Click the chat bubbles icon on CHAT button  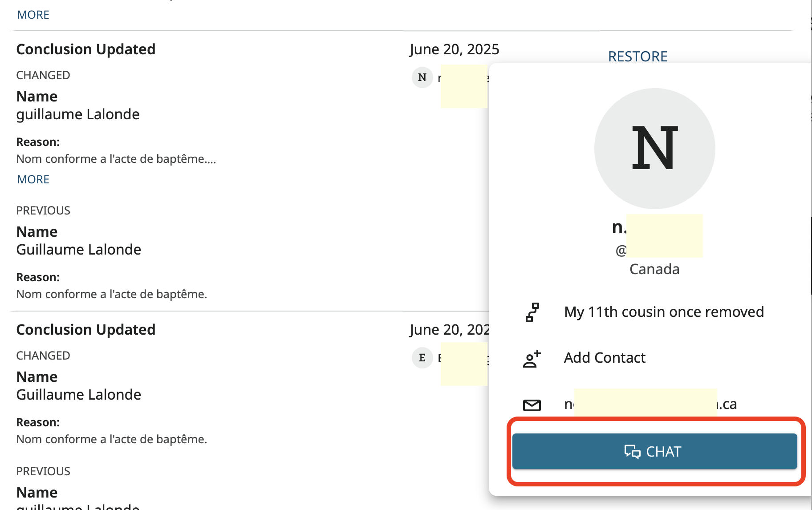point(632,452)
